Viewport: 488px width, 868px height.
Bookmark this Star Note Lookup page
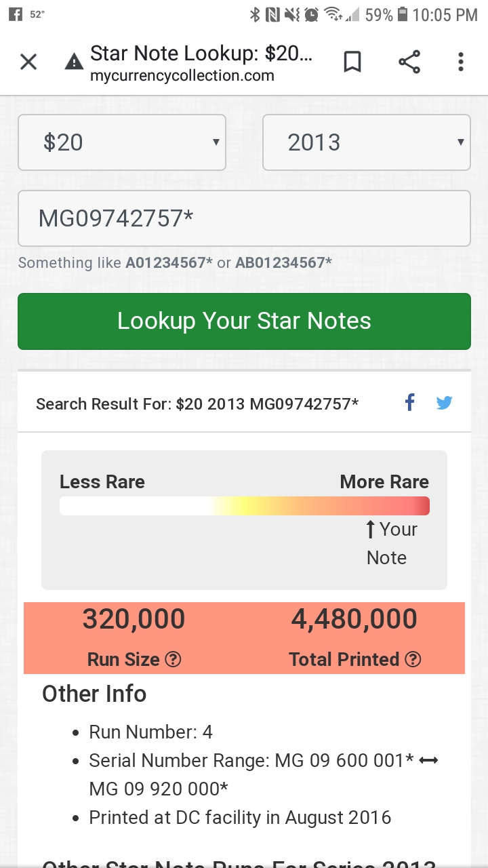coord(352,62)
